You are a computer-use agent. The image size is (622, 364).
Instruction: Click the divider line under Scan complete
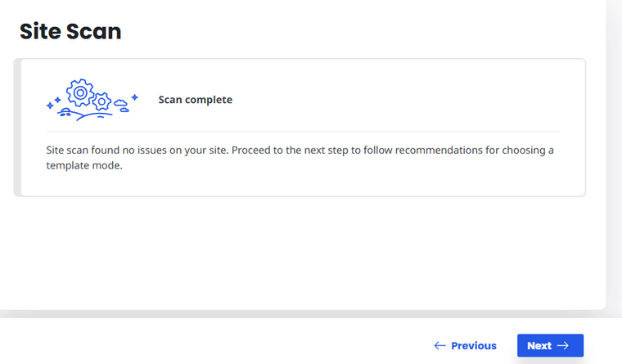point(303,131)
